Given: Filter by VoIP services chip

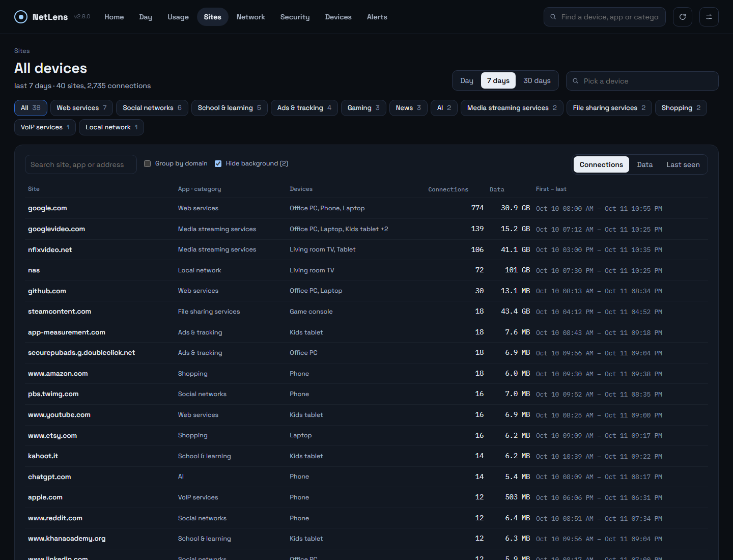Looking at the screenshot, I should coord(45,127).
